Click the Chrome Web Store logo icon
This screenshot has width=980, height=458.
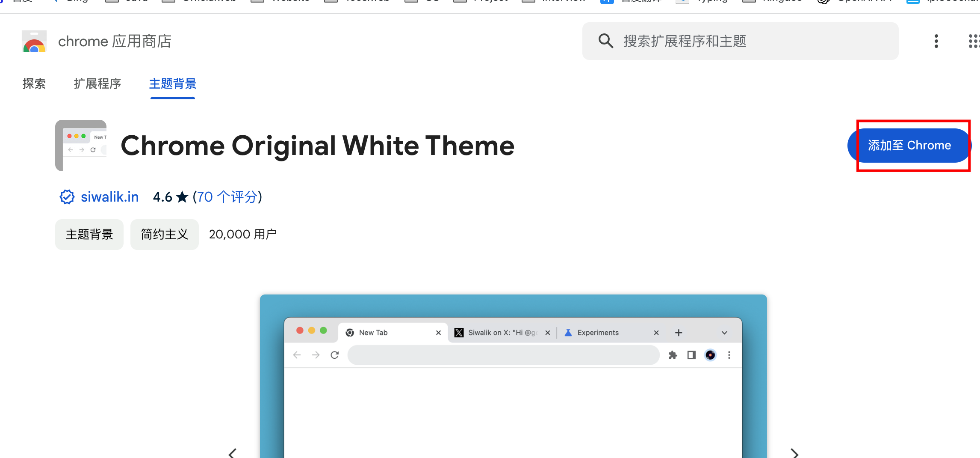[34, 42]
